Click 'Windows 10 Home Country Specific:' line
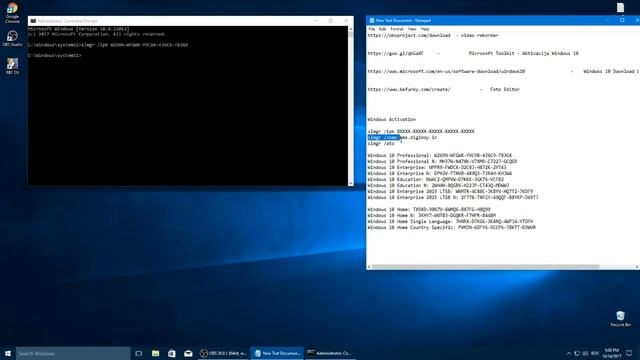 click(451, 227)
